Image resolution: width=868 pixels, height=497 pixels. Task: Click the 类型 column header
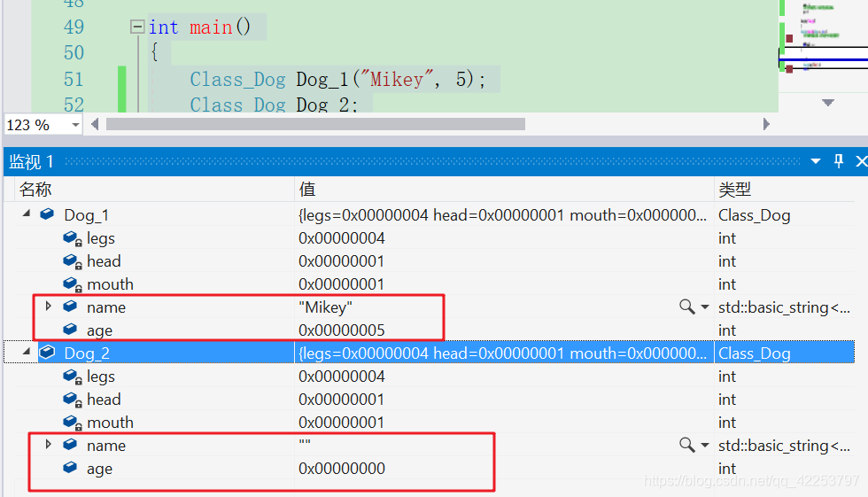[734, 190]
